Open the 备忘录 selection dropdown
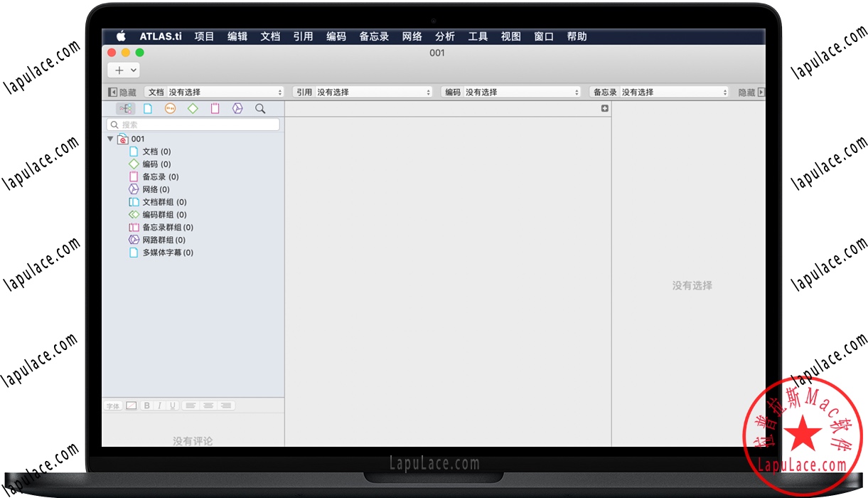The width and height of the screenshot is (868, 498). pyautogui.click(x=659, y=92)
